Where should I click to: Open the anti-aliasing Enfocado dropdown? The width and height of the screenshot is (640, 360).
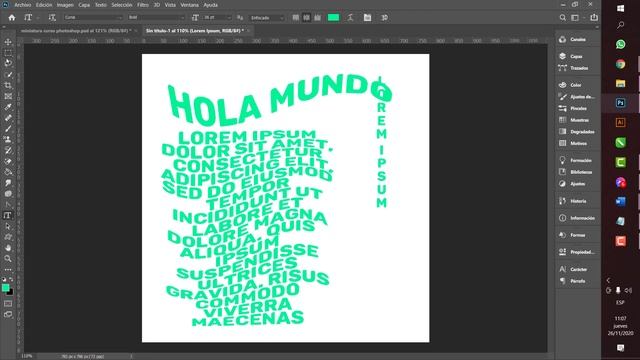pos(267,18)
